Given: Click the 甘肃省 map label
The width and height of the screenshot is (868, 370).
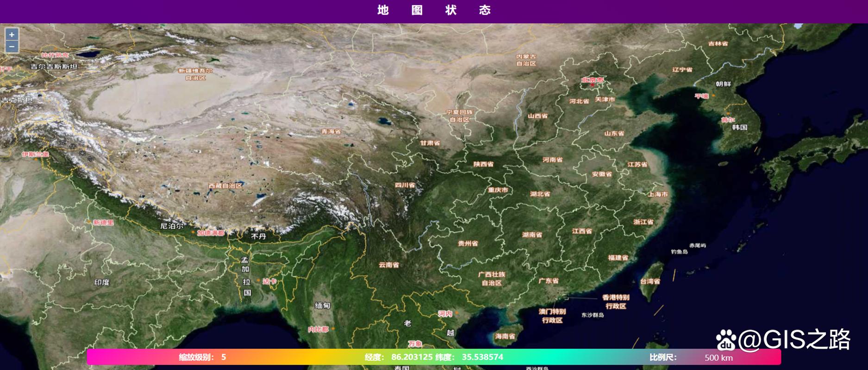Looking at the screenshot, I should [430, 143].
